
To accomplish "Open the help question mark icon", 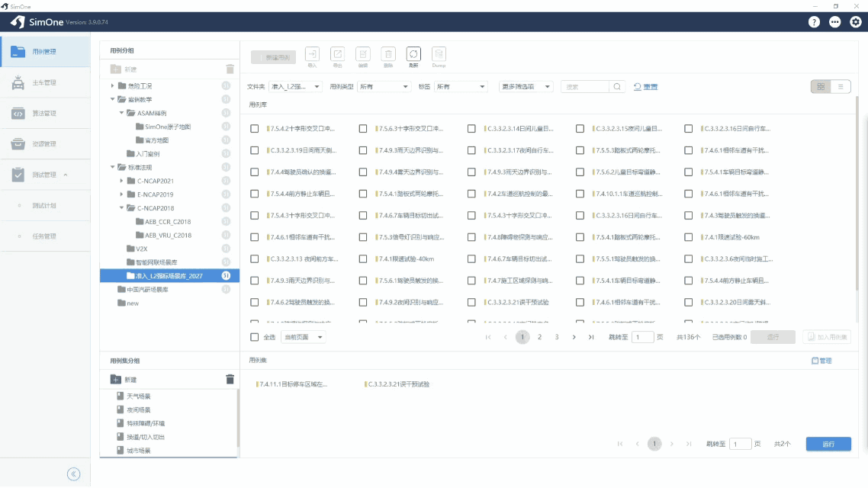I will point(814,22).
